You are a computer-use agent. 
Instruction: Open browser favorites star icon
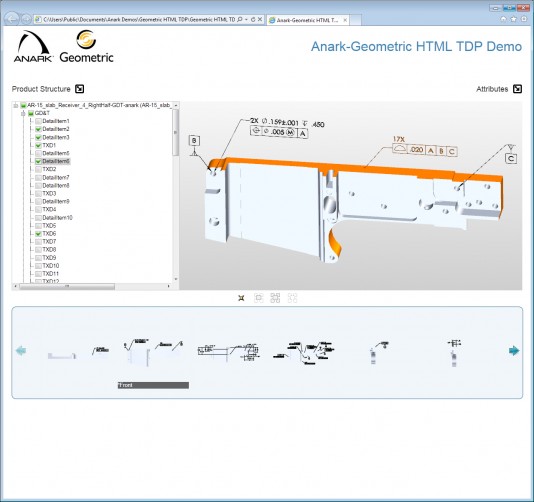tap(514, 19)
